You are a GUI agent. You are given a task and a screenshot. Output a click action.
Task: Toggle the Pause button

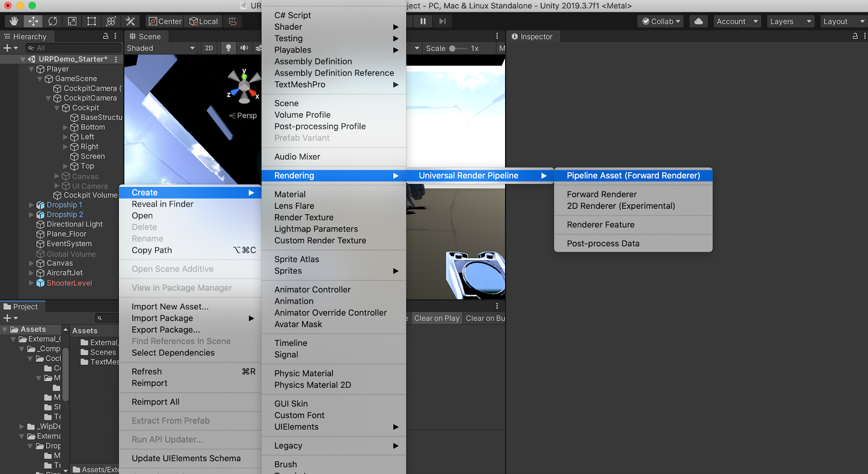423,21
